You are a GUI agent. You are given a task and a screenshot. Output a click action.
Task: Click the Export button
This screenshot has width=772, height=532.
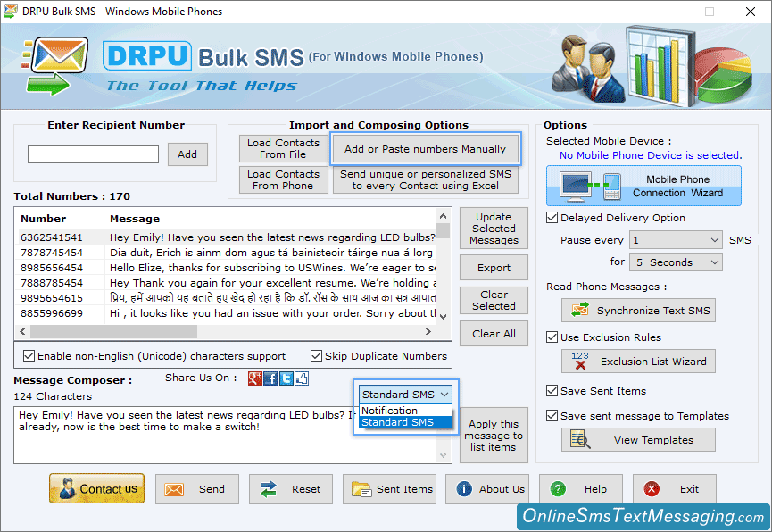tap(494, 268)
